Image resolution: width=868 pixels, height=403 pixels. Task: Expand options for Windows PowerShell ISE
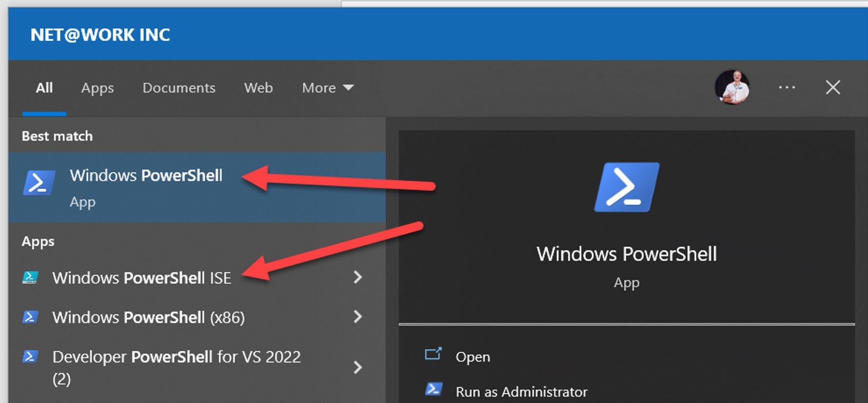click(x=358, y=277)
